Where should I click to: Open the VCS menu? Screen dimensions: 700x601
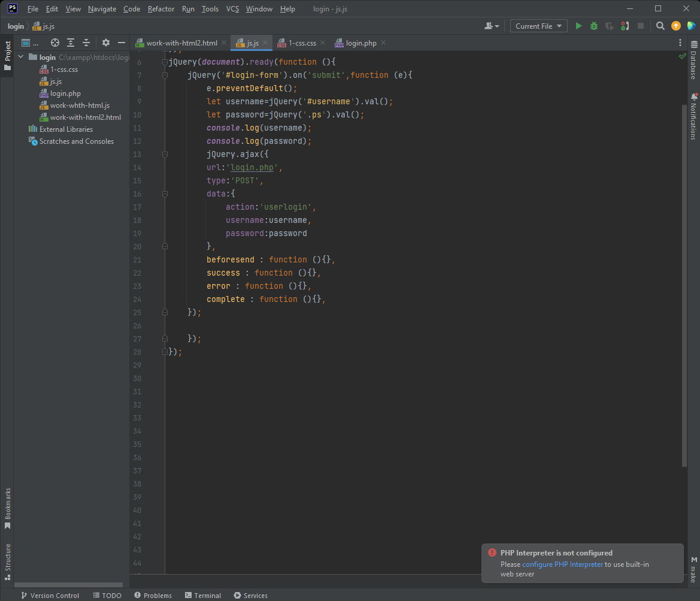[232, 9]
